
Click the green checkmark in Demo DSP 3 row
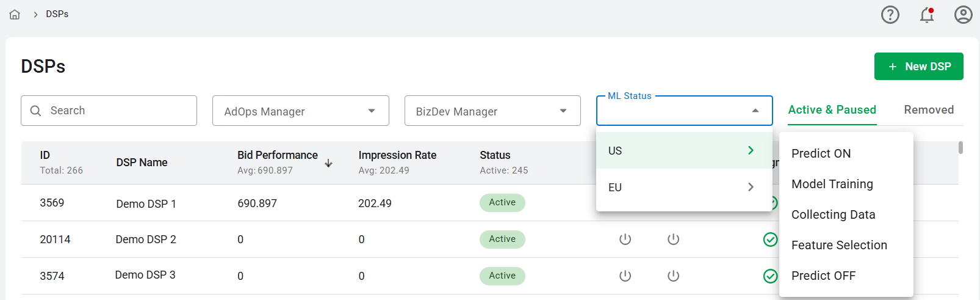click(770, 276)
